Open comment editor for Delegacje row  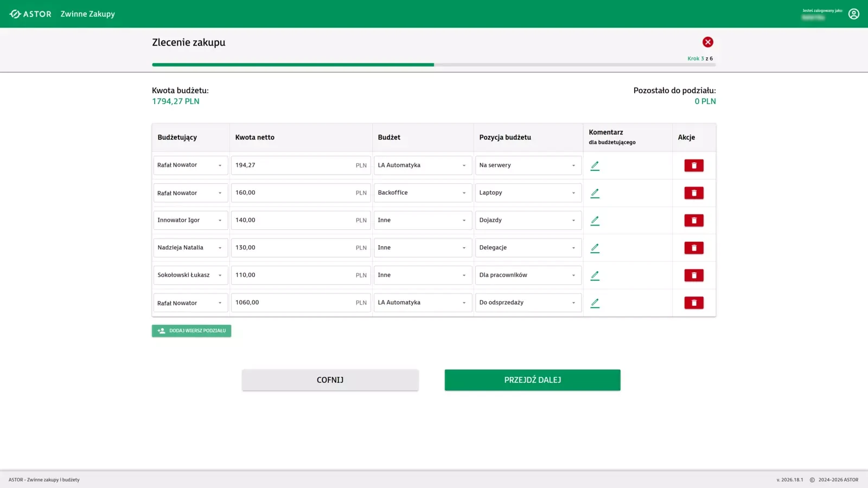[x=595, y=248]
